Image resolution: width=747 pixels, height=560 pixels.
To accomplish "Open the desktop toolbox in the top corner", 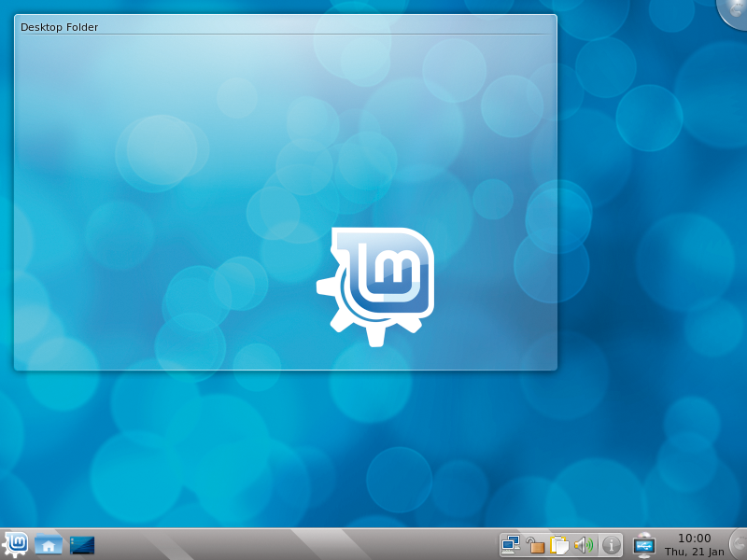I will coord(734,12).
